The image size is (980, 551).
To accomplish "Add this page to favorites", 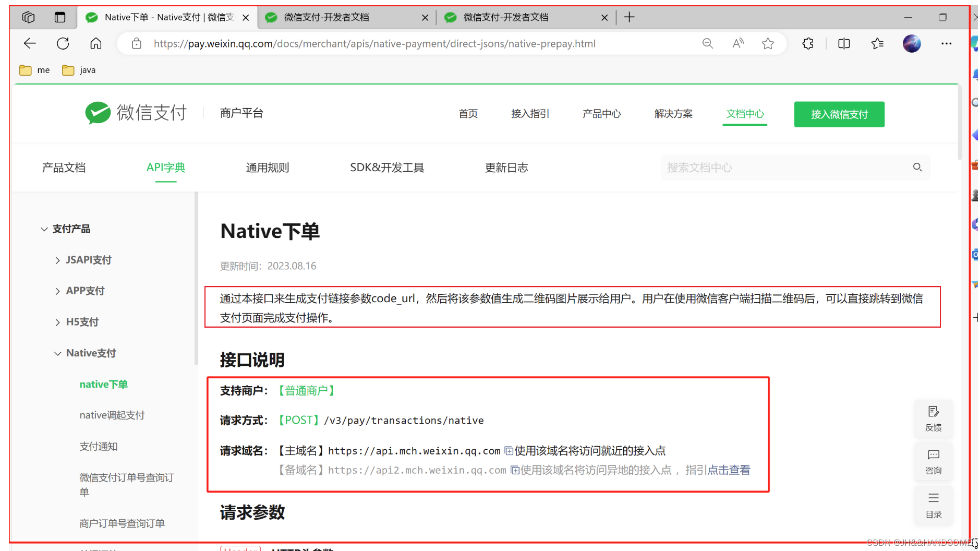I will coord(768,44).
